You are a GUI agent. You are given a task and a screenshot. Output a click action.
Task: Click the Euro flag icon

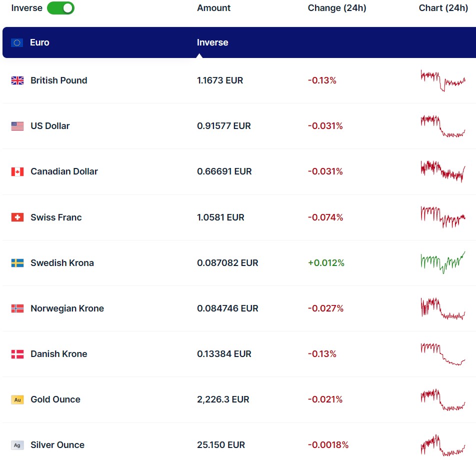(x=17, y=42)
